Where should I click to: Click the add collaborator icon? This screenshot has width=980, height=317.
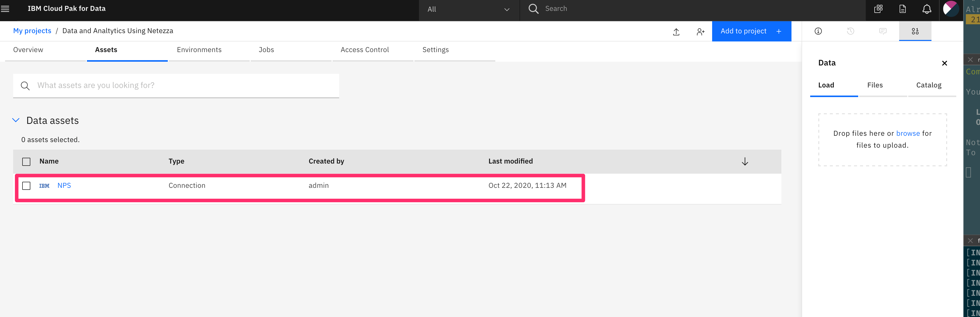tap(701, 32)
